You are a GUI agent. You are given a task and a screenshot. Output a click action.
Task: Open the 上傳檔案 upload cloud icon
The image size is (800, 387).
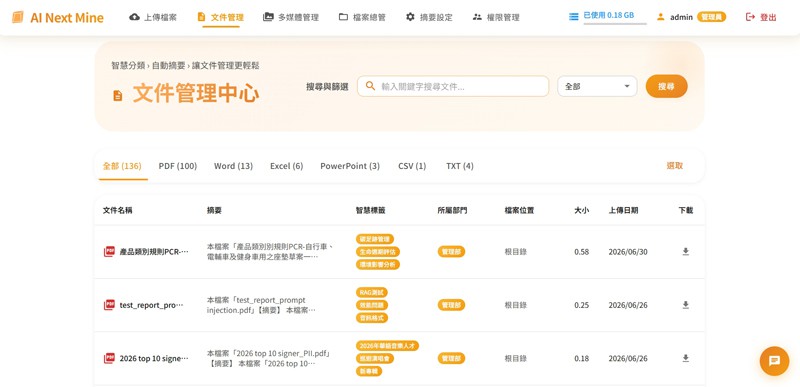tap(135, 17)
